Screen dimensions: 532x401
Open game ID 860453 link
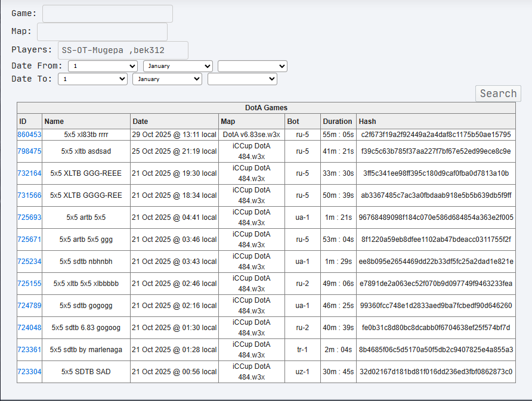[29, 135]
